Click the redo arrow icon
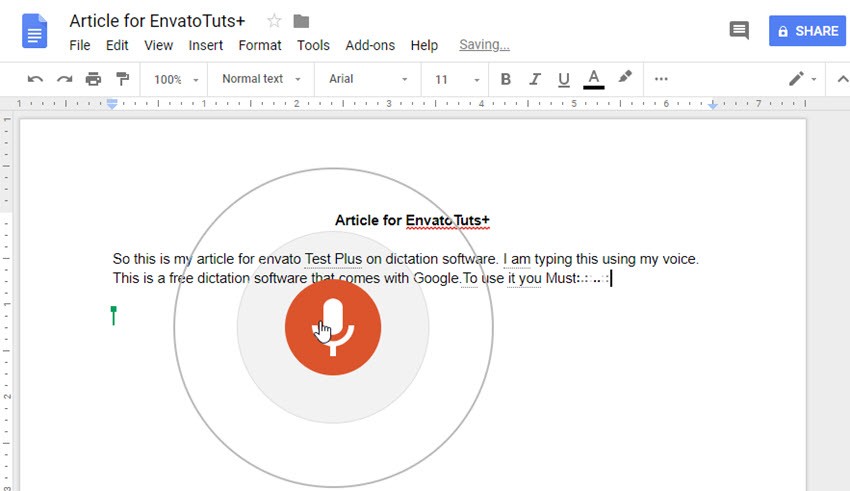Image resolution: width=850 pixels, height=491 pixels. tap(64, 79)
